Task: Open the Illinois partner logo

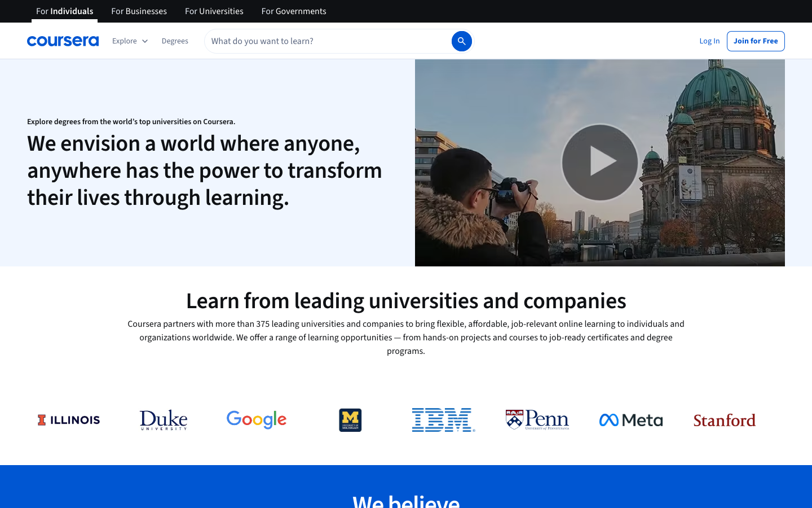Action: (x=69, y=420)
